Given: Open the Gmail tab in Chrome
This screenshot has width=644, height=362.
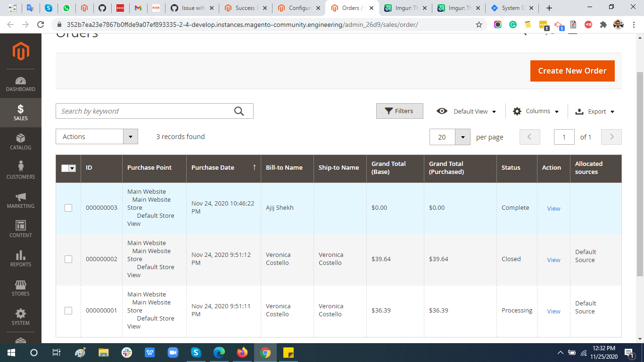Looking at the screenshot, I should click(139, 8).
